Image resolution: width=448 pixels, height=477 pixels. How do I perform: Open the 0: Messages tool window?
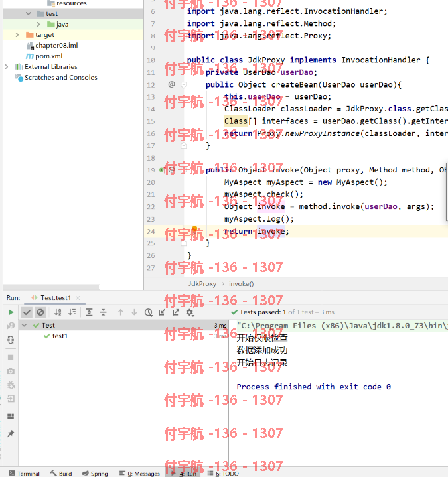[139, 473]
